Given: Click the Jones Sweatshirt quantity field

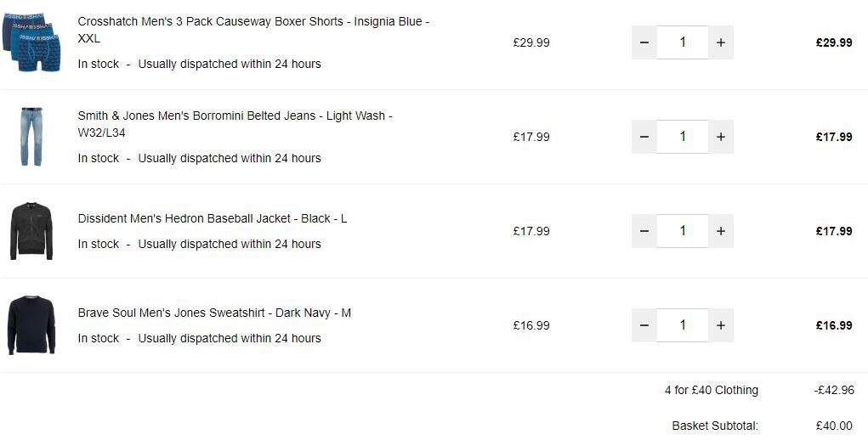Looking at the screenshot, I should (683, 325).
